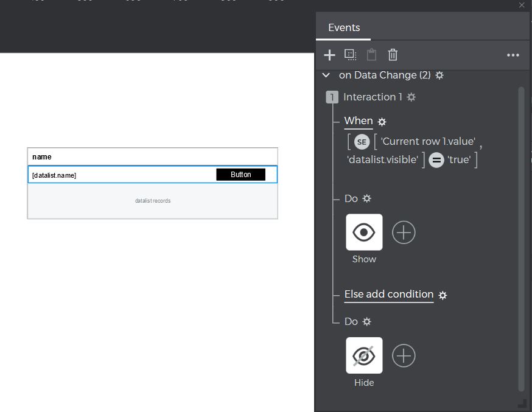Select 'Current row 1.value' expression text
532x412 pixels.
click(x=428, y=141)
